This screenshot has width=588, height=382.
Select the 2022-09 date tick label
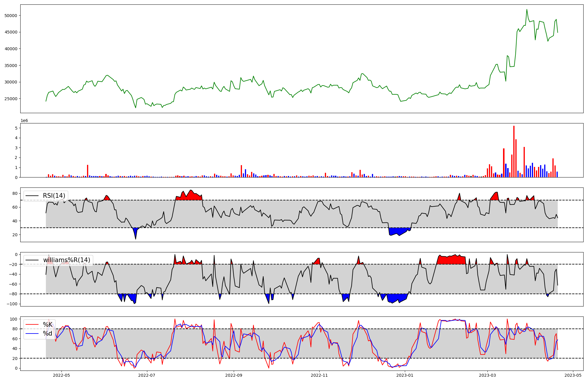click(234, 375)
